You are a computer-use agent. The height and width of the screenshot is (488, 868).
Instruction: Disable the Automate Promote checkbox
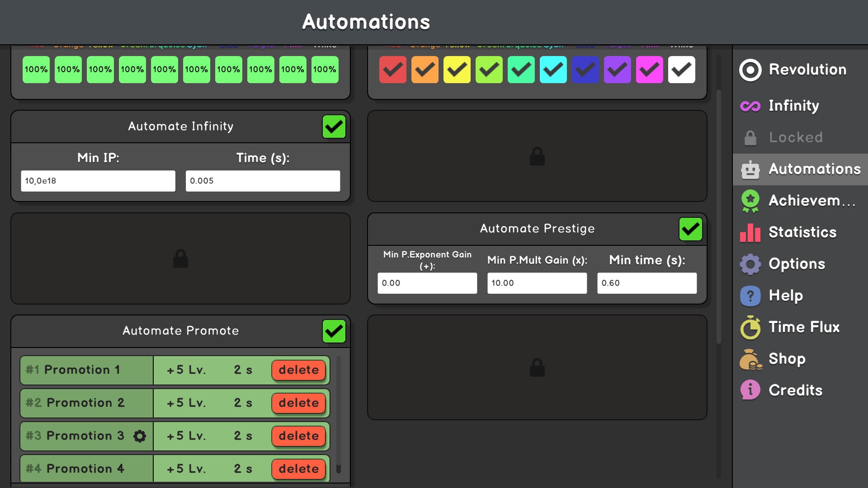[x=334, y=331]
